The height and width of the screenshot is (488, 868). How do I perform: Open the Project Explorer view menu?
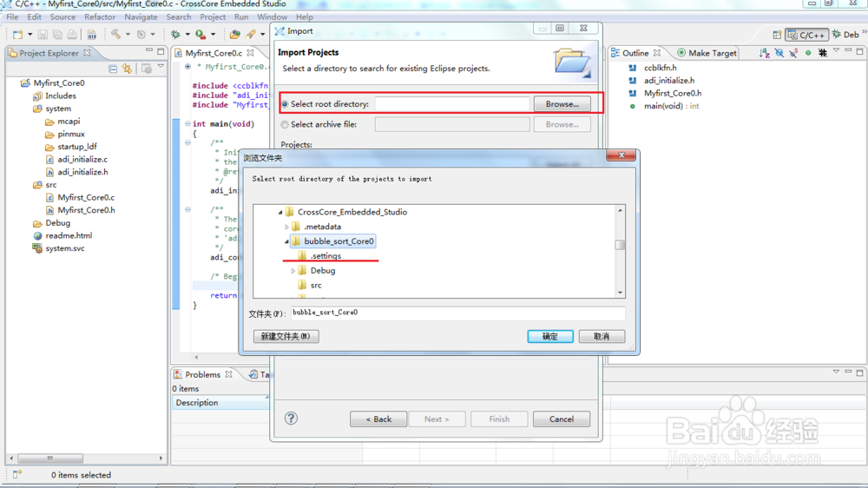pos(161,67)
